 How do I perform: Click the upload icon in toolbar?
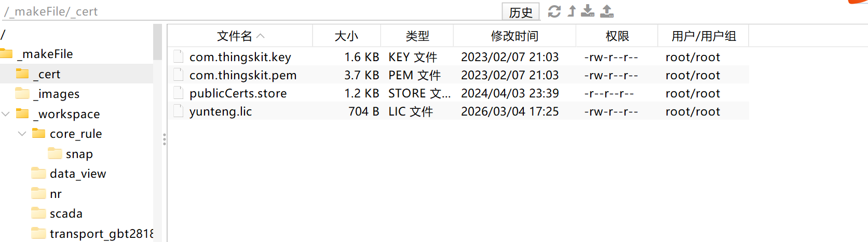pos(607,11)
